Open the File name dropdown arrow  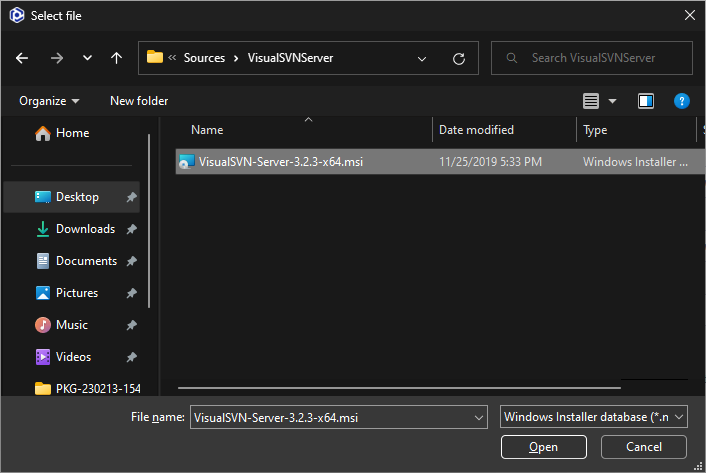click(x=479, y=418)
